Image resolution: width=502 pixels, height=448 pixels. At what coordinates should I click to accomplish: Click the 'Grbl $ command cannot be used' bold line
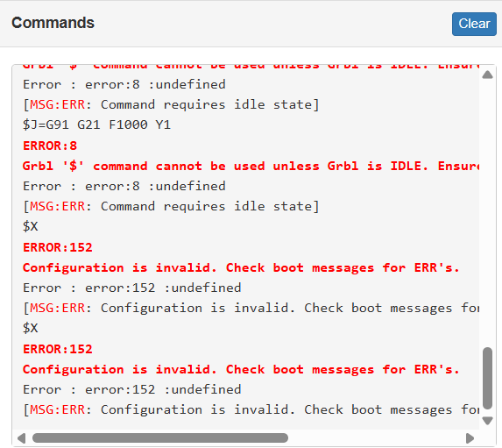tap(251, 166)
